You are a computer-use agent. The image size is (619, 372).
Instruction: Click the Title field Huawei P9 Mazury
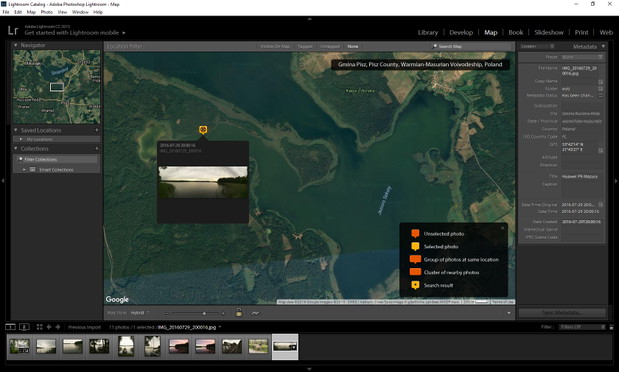point(582,177)
